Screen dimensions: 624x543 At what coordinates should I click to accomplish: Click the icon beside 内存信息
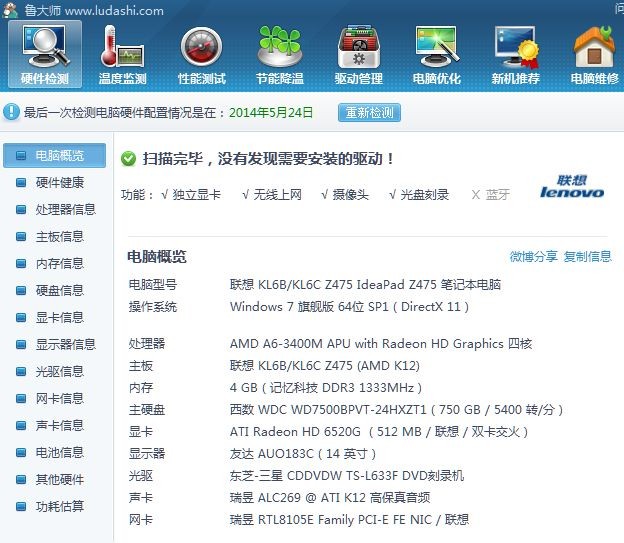(21, 263)
